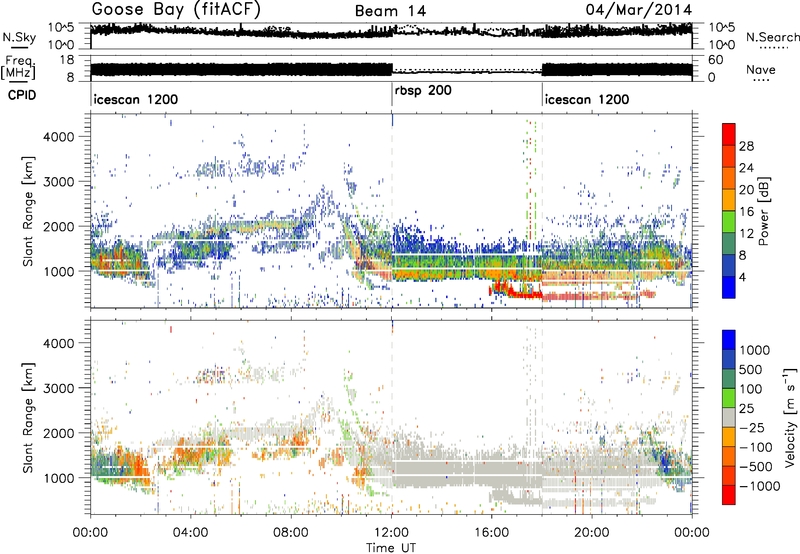Select the "rbsp 200" CPID marker
Image resolution: width=800 pixels, height=554 pixels.
click(423, 91)
